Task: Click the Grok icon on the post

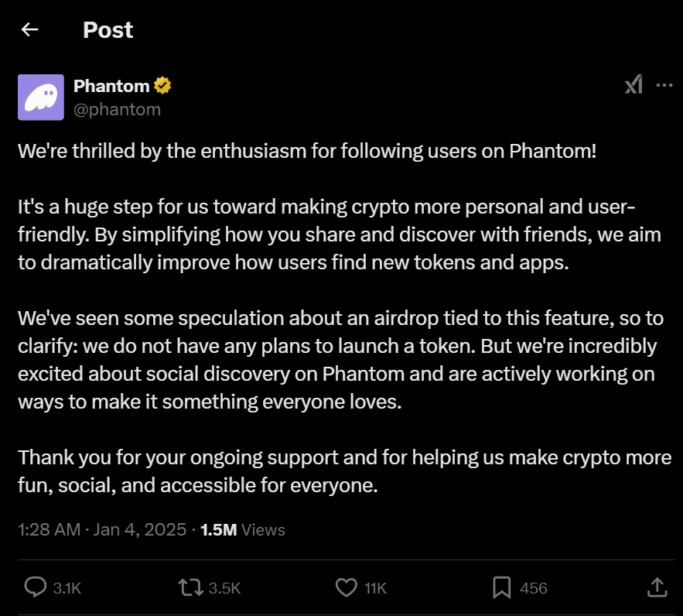Action: (633, 85)
